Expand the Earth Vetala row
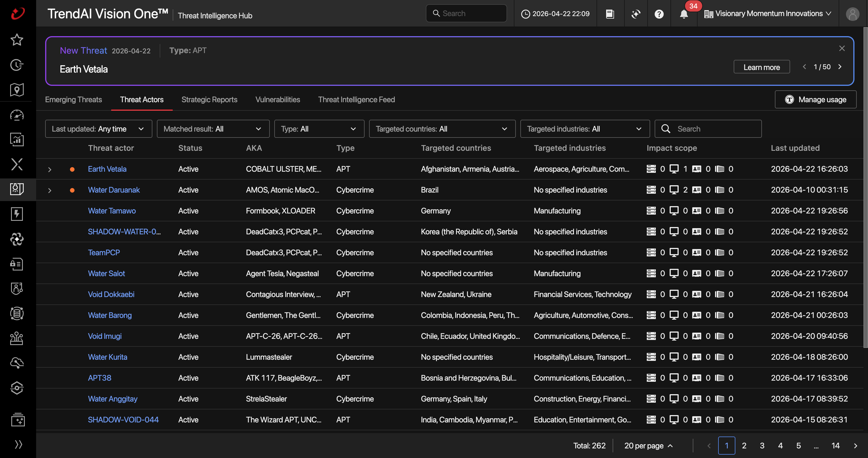 tap(50, 169)
